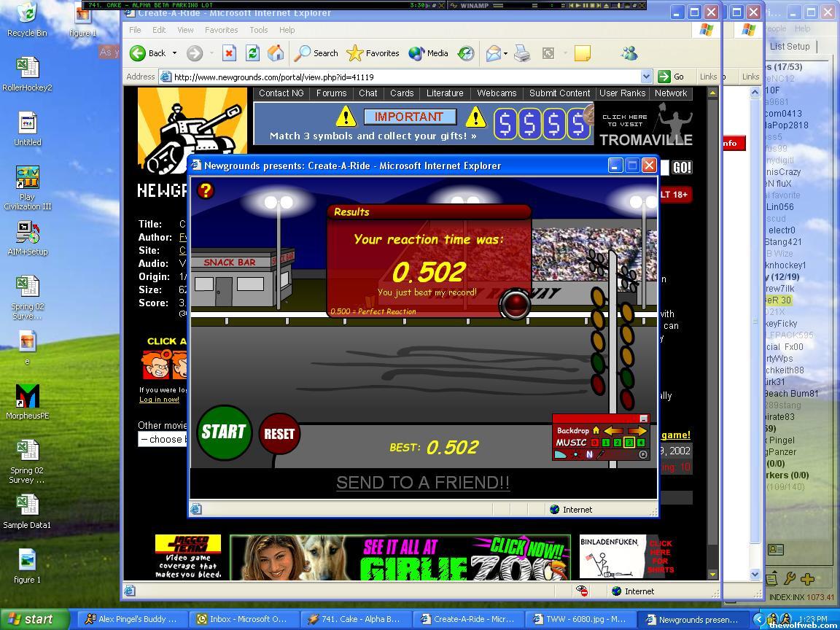Click the Print toolbar icon
The height and width of the screenshot is (630, 840).
[x=522, y=53]
